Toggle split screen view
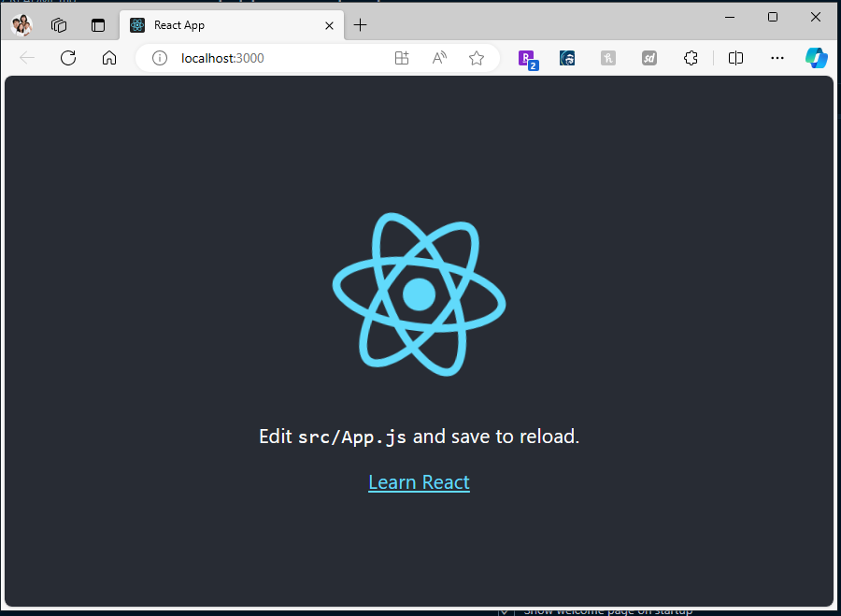The image size is (841, 616). tap(736, 58)
